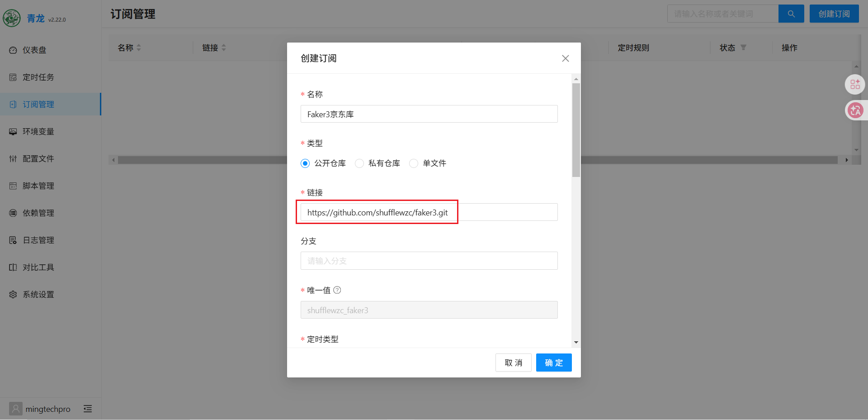Click the 对比工具 compare icon
The width and height of the screenshot is (868, 420).
click(x=13, y=267)
